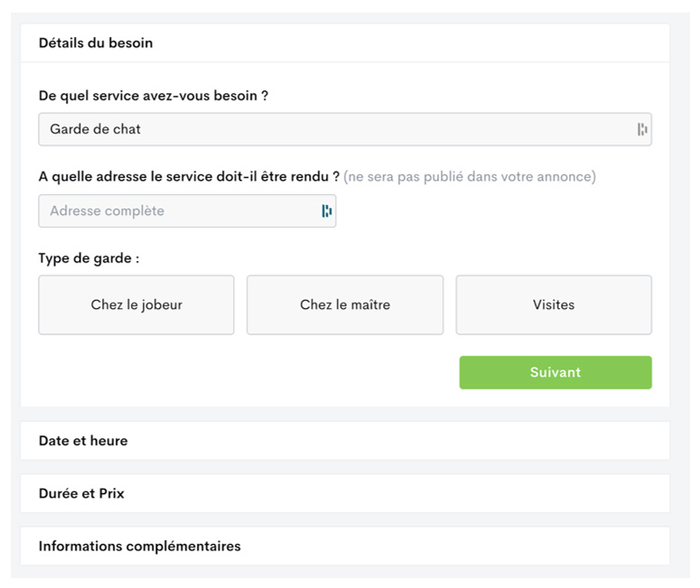Pick the "Visites" care type
The height and width of the screenshot is (588, 700).
[554, 305]
